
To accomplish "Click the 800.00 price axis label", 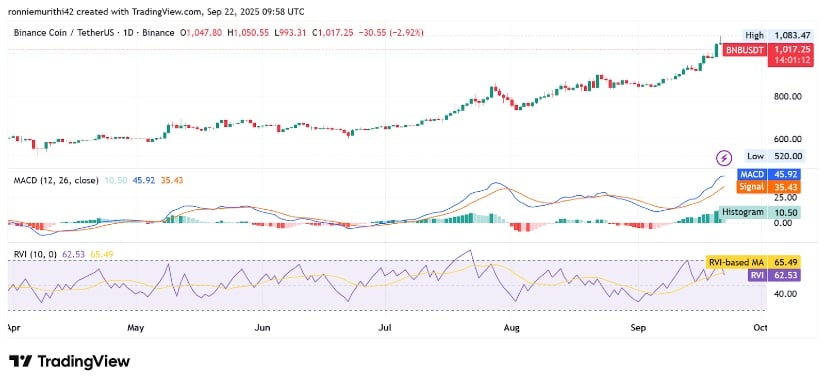I will pos(788,96).
